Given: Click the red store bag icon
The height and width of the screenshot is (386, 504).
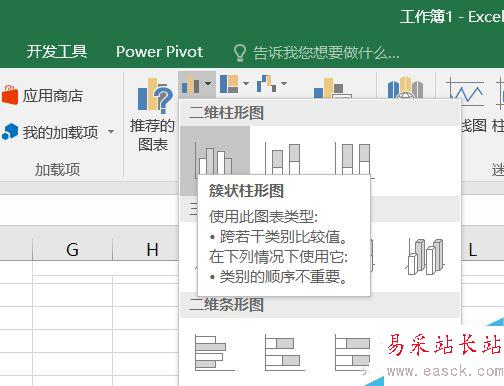Looking at the screenshot, I should coord(10,95).
